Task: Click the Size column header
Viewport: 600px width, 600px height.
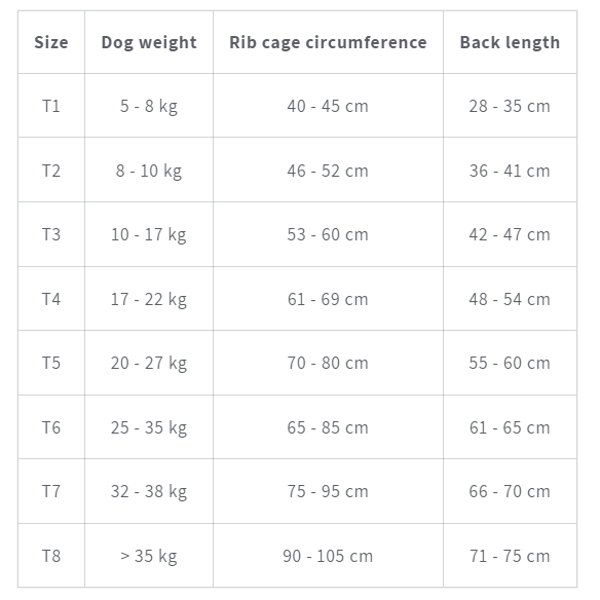Action: 51,42
